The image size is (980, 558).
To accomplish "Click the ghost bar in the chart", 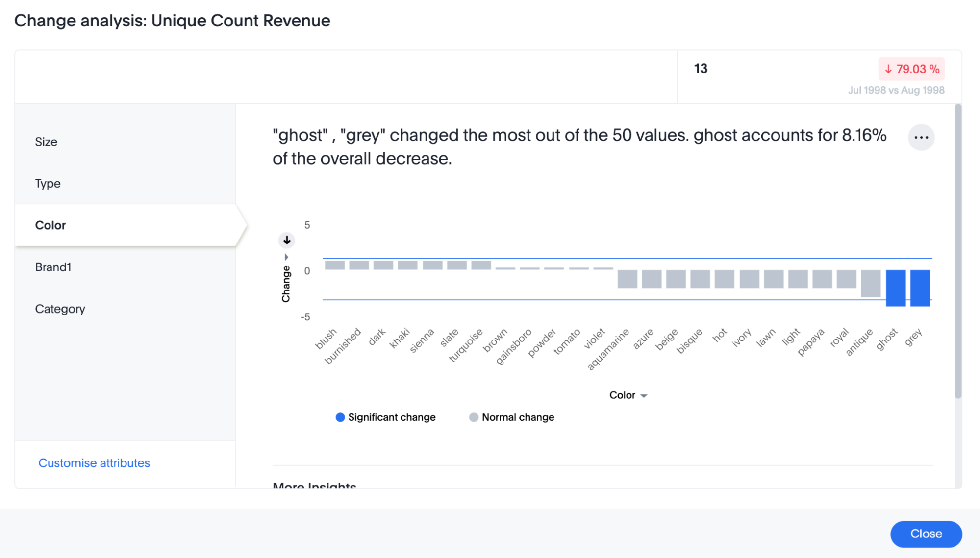I will click(896, 288).
